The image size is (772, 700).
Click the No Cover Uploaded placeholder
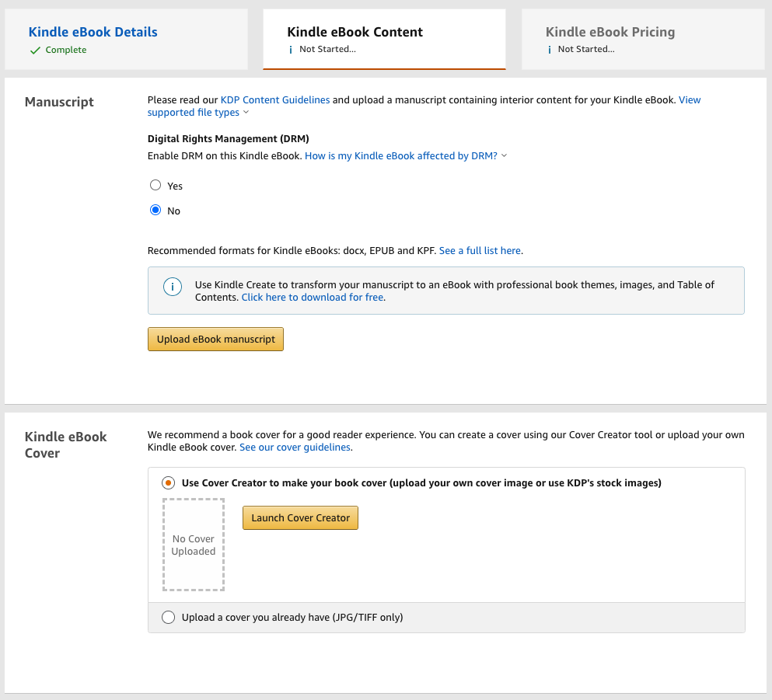194,545
